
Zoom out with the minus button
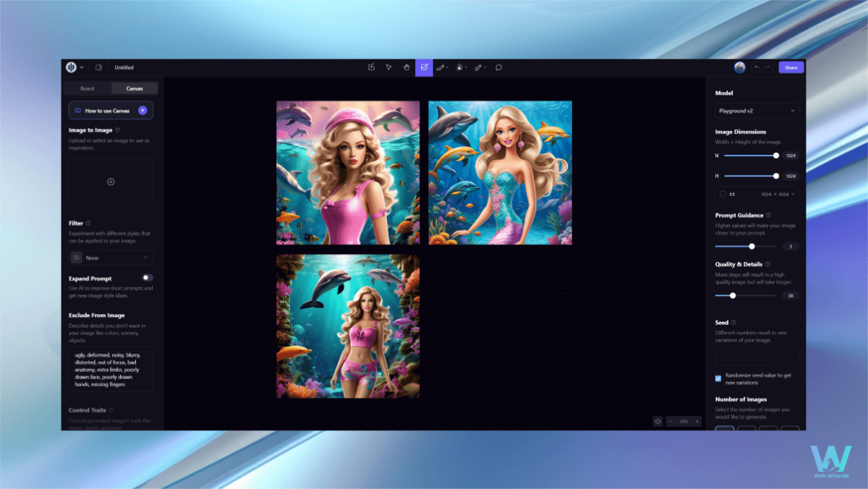(x=671, y=421)
